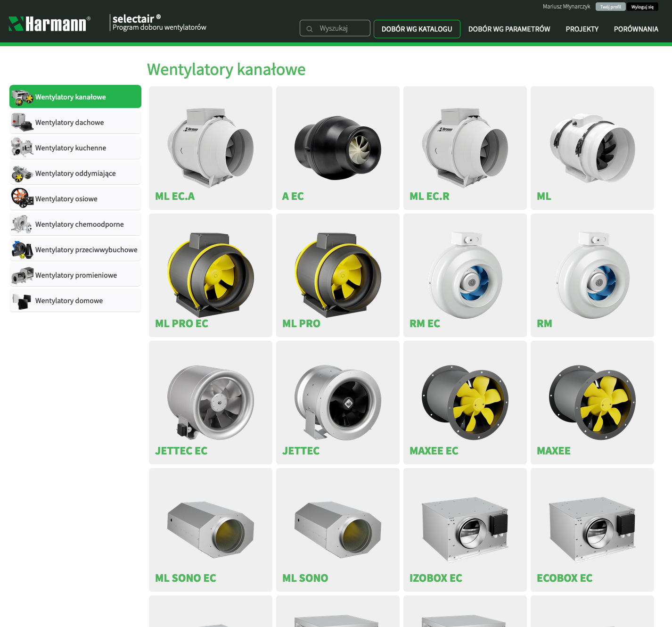672x627 pixels.
Task: Click the ML SONO EC product title
Action: [x=186, y=578]
